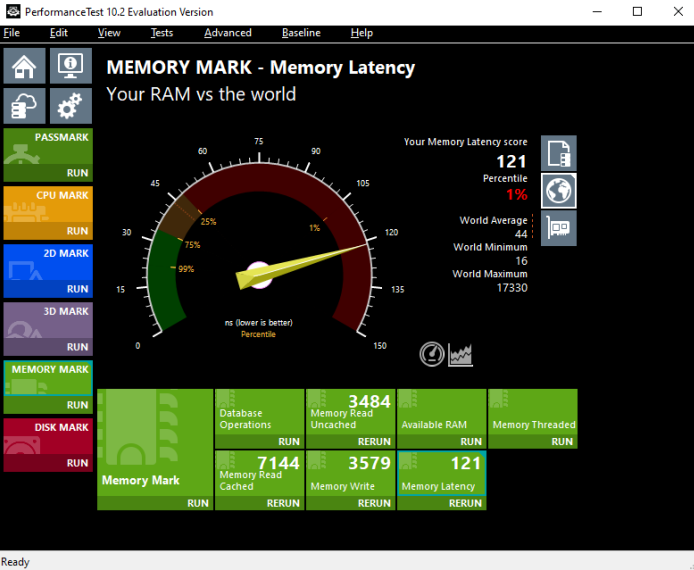Run the PassMark full test
Screen dimensions: 694x570
point(48,173)
